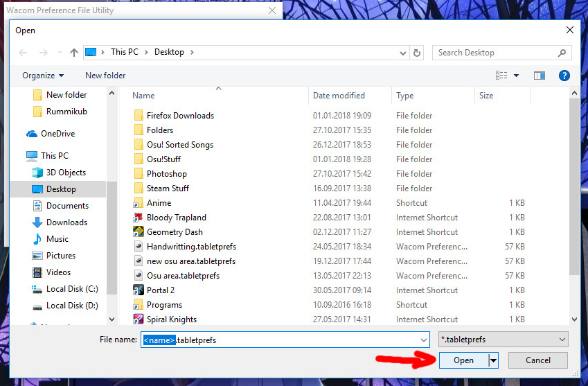Sort by the Date modified column header
The height and width of the screenshot is (386, 588).
tap(339, 96)
